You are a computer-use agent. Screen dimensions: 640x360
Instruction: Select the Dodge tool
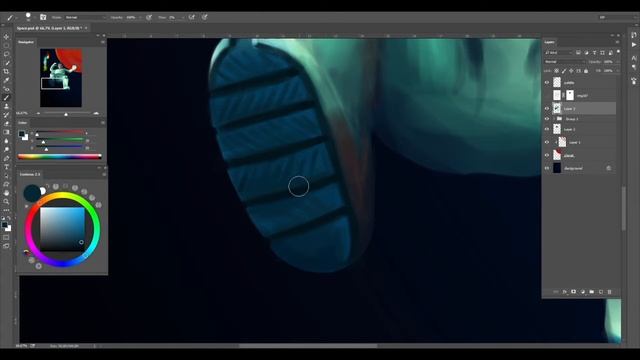coord(6,149)
